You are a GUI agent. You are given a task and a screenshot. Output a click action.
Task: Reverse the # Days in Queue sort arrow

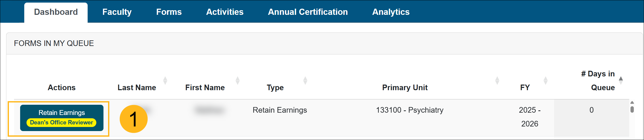pyautogui.click(x=621, y=80)
